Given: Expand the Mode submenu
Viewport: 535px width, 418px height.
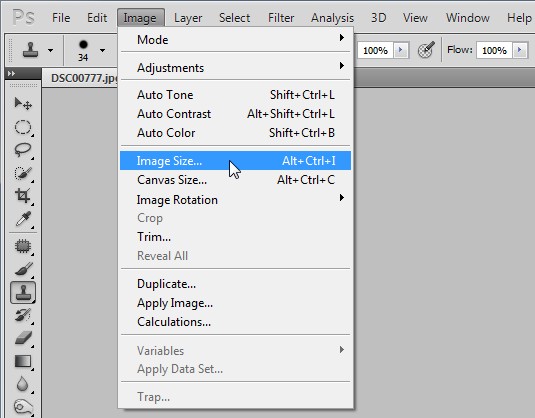Looking at the screenshot, I should (235, 40).
